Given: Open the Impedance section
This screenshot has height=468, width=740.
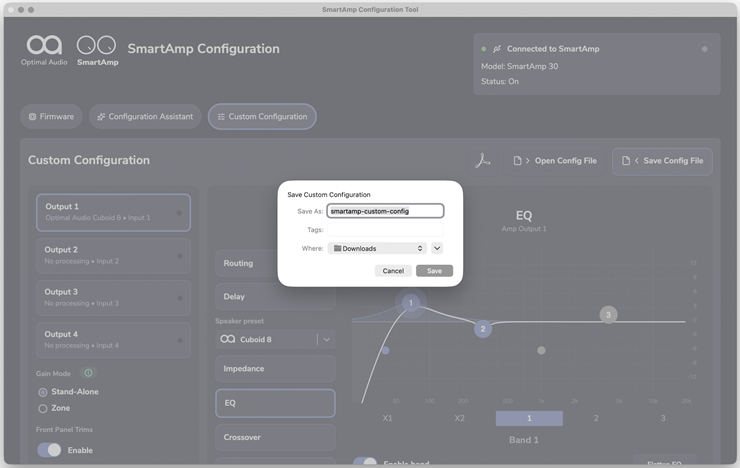Looking at the screenshot, I should point(276,369).
